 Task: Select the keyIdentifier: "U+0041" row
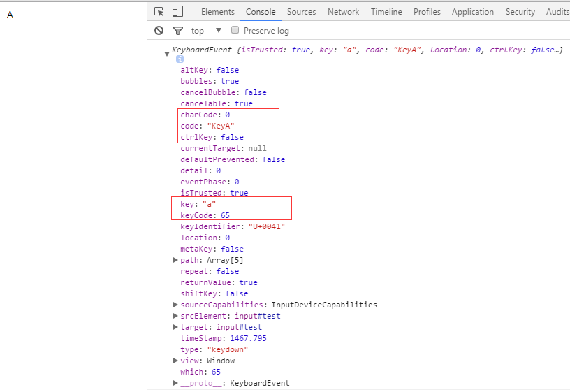(233, 226)
